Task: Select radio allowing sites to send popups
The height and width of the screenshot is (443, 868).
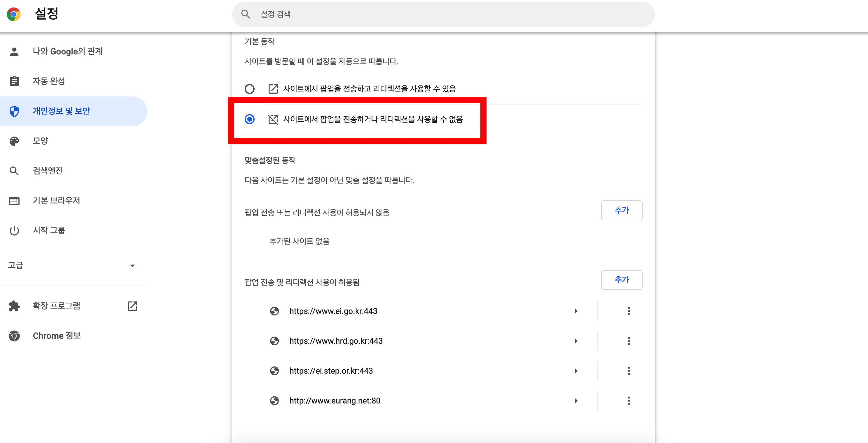Action: [250, 89]
